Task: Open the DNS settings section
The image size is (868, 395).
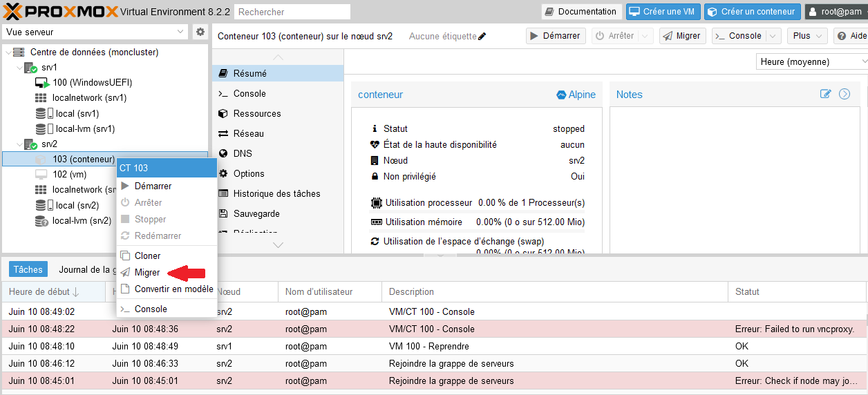Action: pyautogui.click(x=243, y=153)
